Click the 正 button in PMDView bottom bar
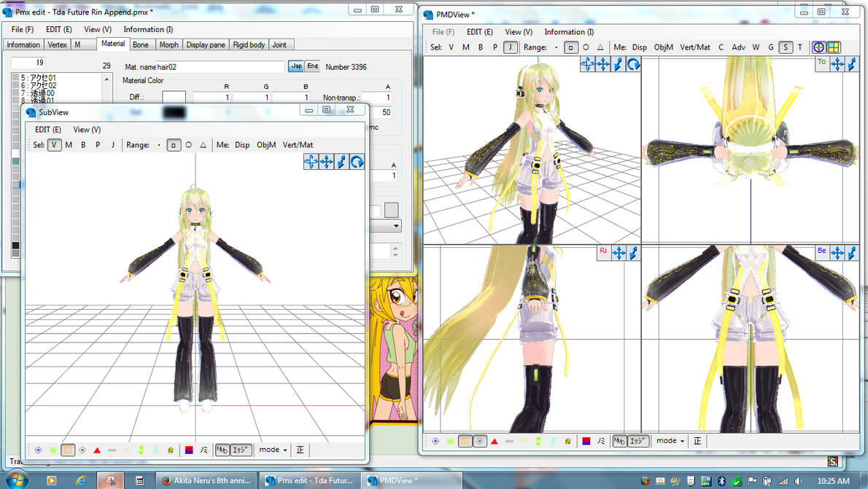868x489 pixels. pyautogui.click(x=697, y=441)
